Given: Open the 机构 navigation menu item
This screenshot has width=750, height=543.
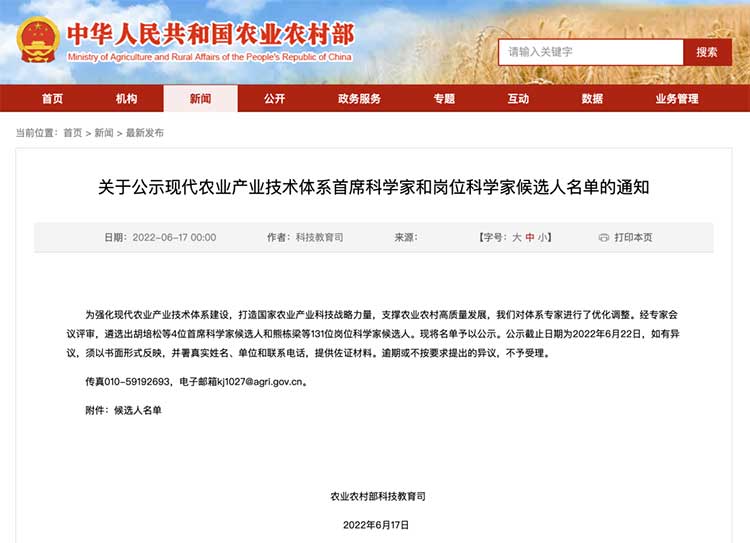Looking at the screenshot, I should click(x=126, y=99).
